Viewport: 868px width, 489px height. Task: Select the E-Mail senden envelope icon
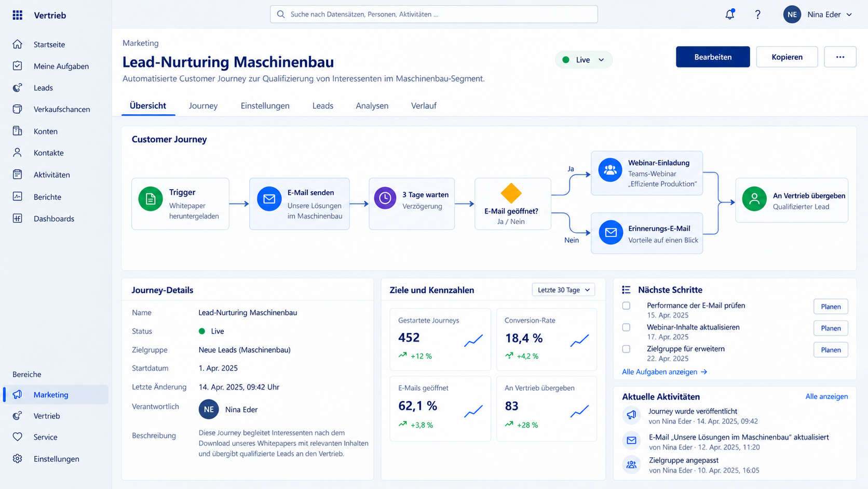click(269, 200)
